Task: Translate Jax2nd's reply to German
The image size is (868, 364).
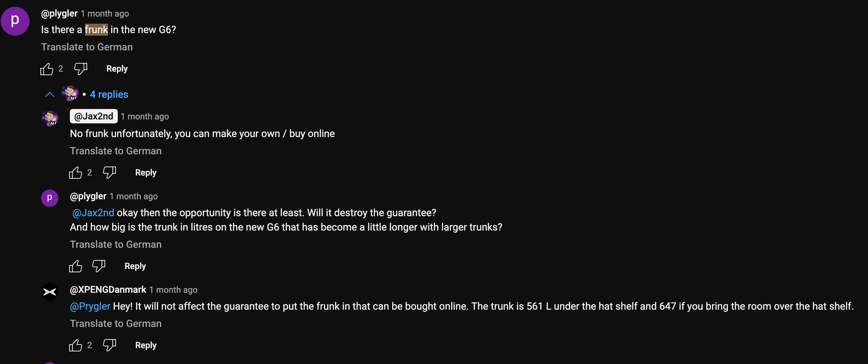Action: (116, 151)
